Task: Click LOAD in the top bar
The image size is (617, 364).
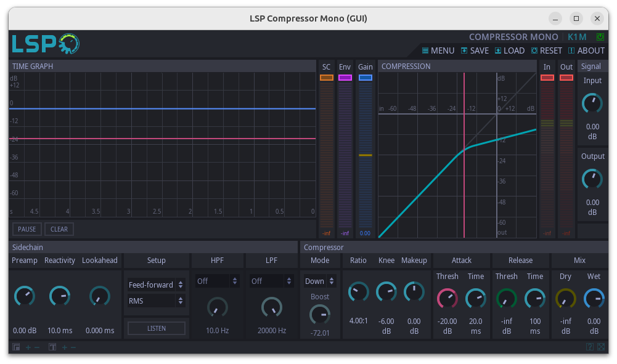Action: click(510, 51)
